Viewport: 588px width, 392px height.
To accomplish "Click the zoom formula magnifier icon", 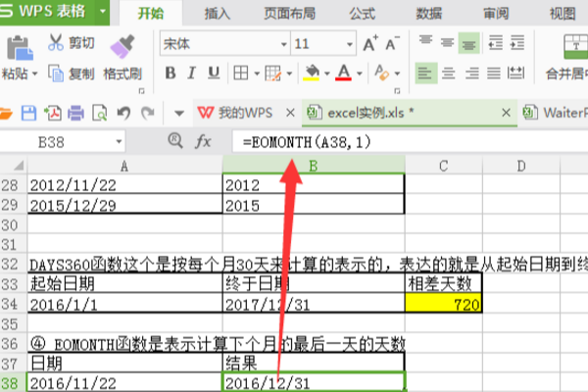I will (174, 141).
